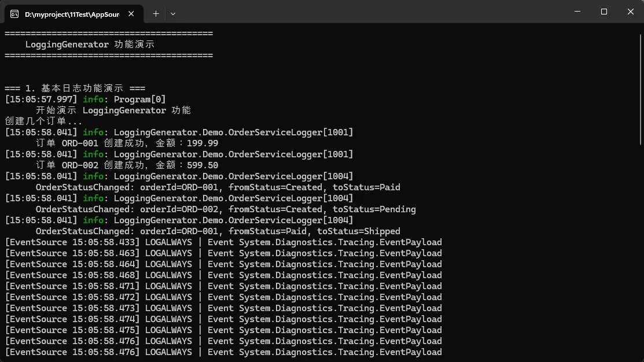Screen dimensions: 644x362
Task: Click the "创建几个订单..." output line
Action: (43, 121)
